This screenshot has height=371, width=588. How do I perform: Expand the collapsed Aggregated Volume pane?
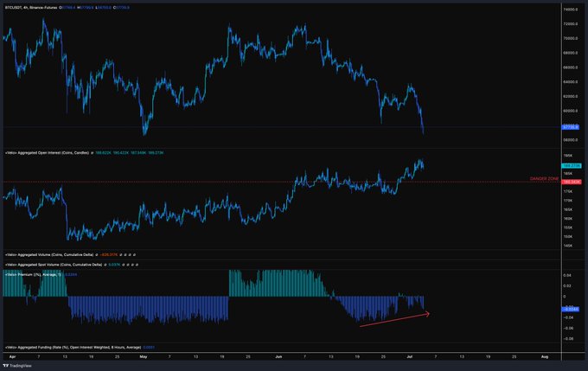point(43,255)
